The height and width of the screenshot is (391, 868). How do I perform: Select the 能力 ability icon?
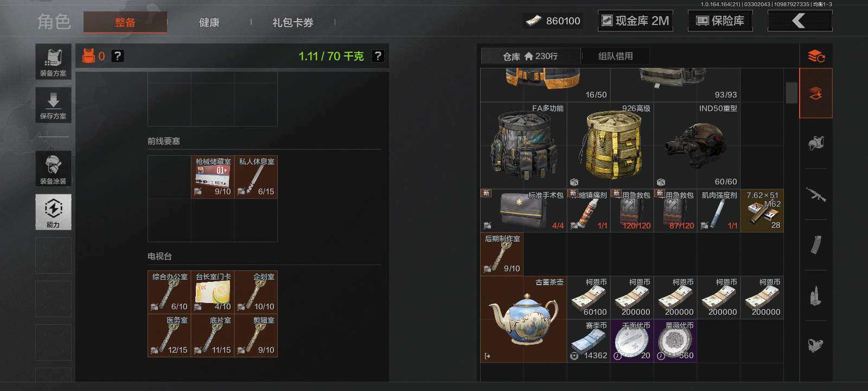coord(53,212)
